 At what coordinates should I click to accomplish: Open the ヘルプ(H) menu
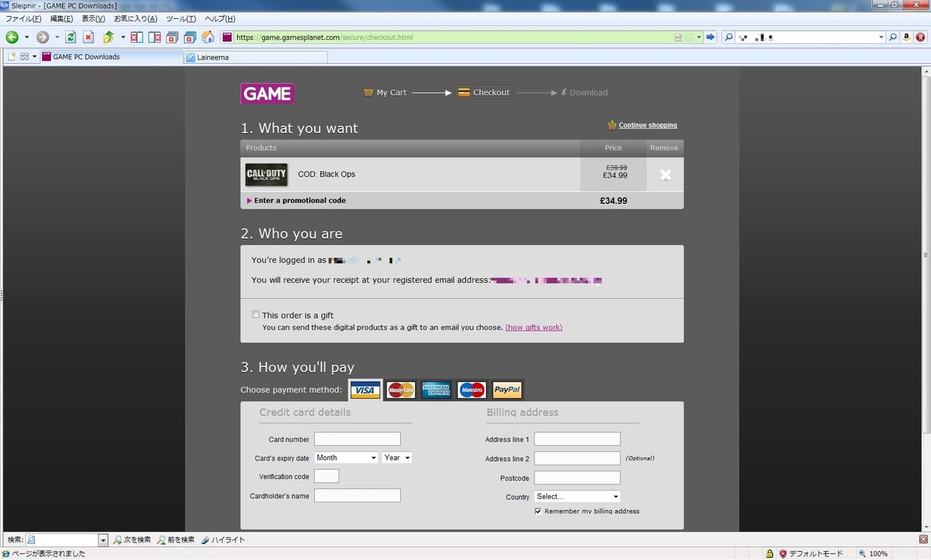tap(219, 18)
